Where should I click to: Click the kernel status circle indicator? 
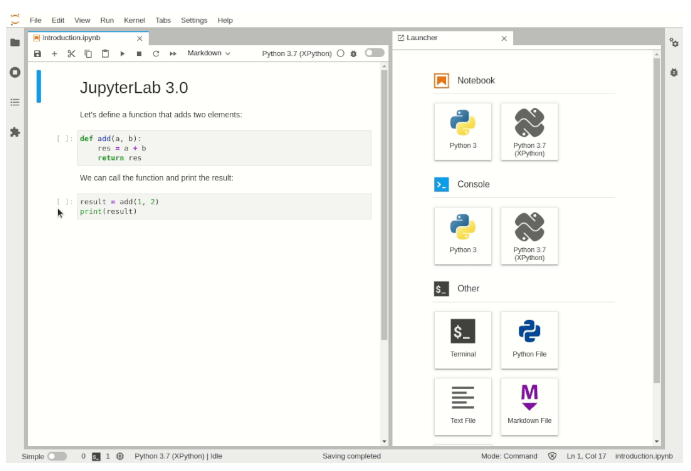341,53
